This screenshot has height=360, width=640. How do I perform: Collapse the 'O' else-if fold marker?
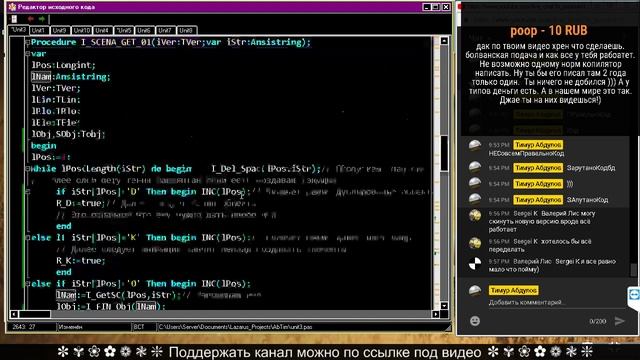pos(28,284)
